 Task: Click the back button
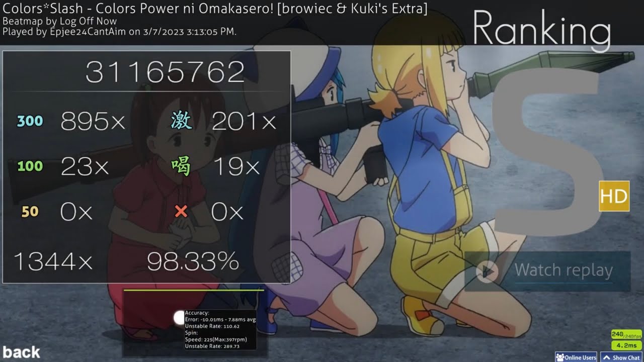click(21, 352)
